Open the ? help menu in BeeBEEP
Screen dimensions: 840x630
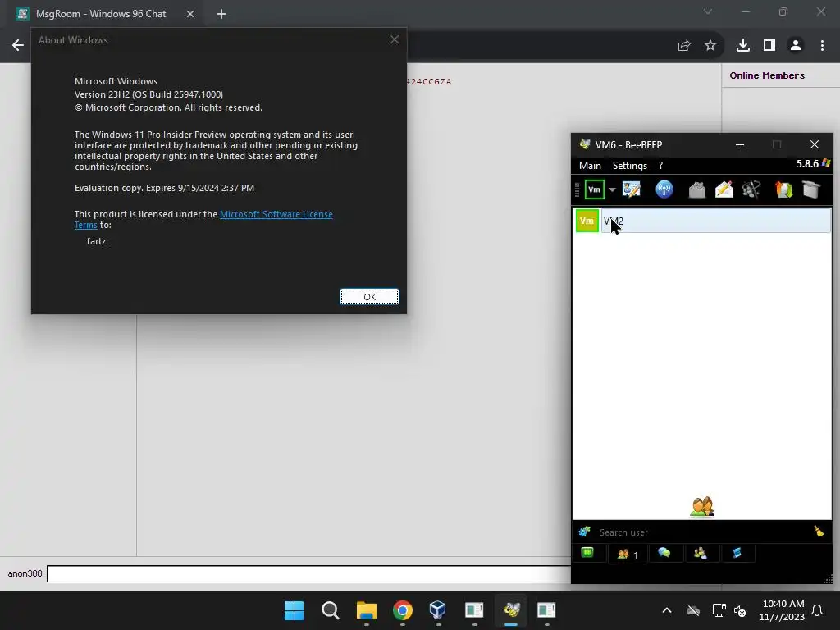660,166
